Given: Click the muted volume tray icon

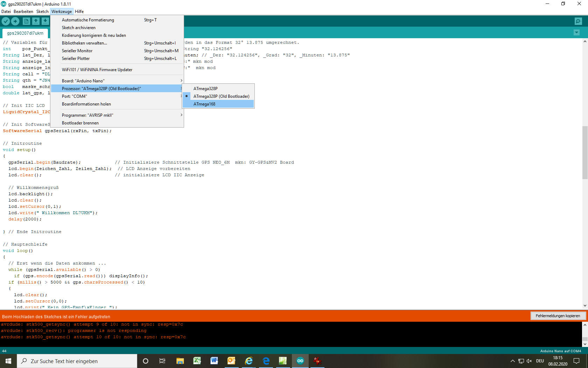Looking at the screenshot, I should click(529, 361).
